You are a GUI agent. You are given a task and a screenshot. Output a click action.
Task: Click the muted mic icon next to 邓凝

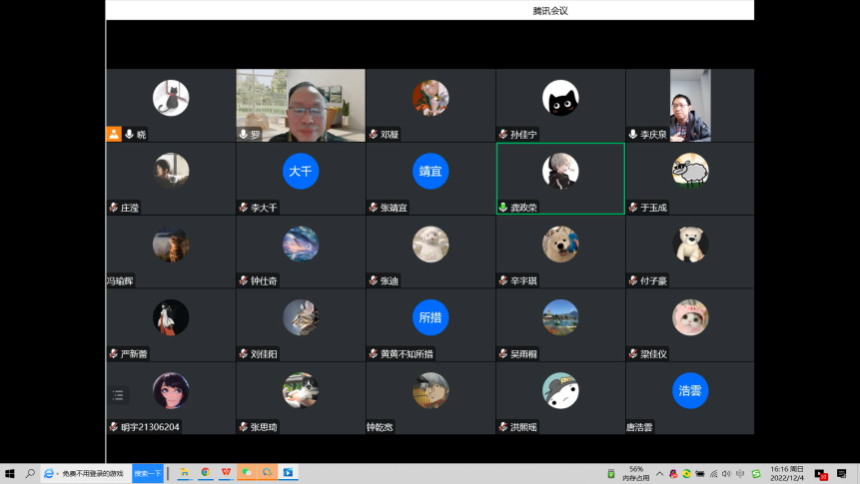(x=373, y=134)
